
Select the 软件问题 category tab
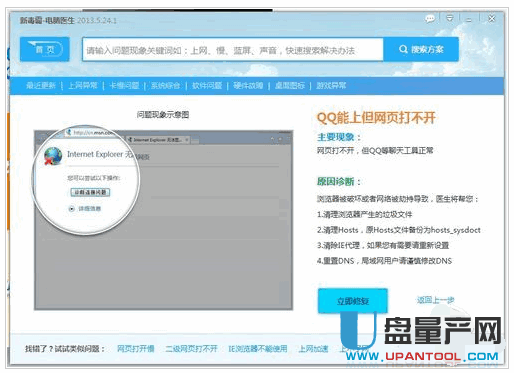(207, 86)
